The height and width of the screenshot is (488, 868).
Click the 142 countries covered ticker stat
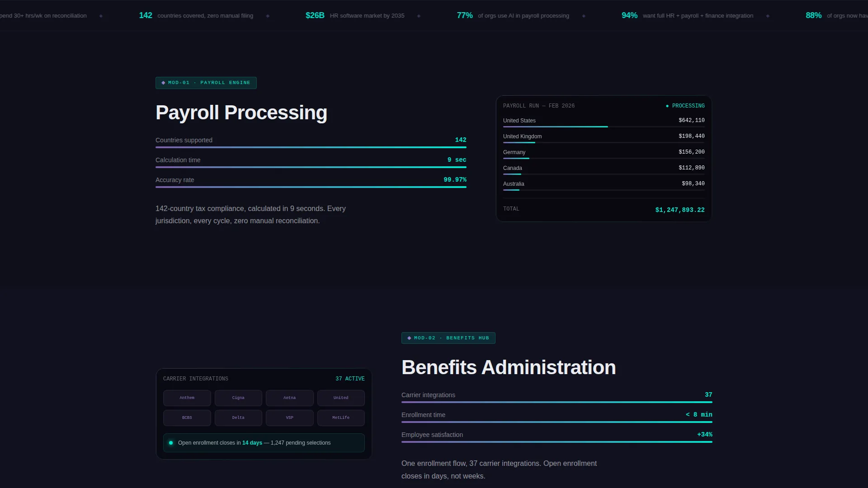(x=196, y=15)
